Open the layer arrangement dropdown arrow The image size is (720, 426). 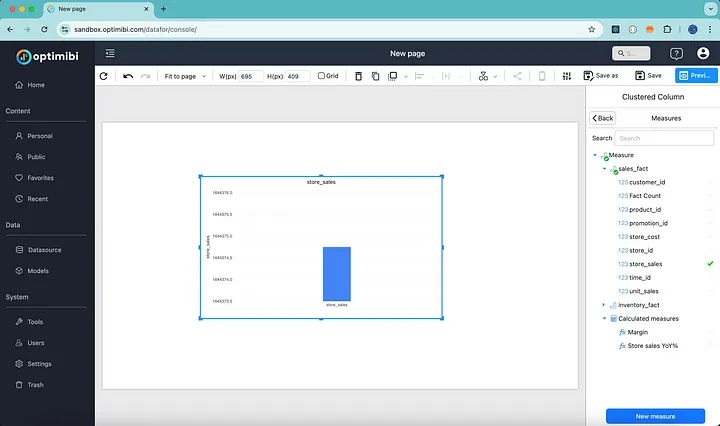[405, 77]
